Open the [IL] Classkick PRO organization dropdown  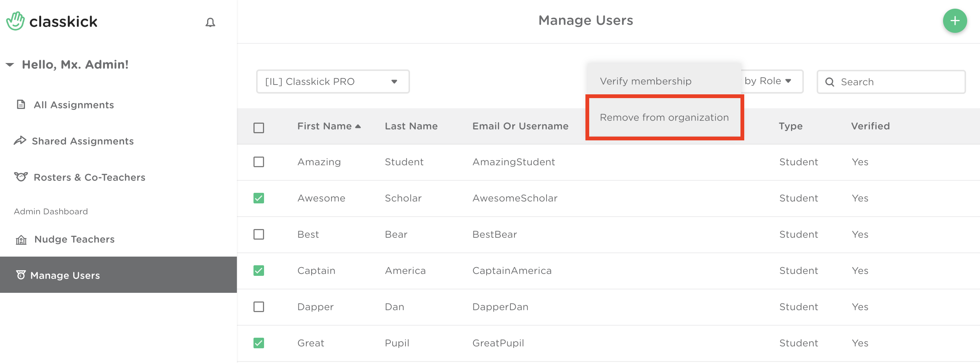pyautogui.click(x=332, y=82)
